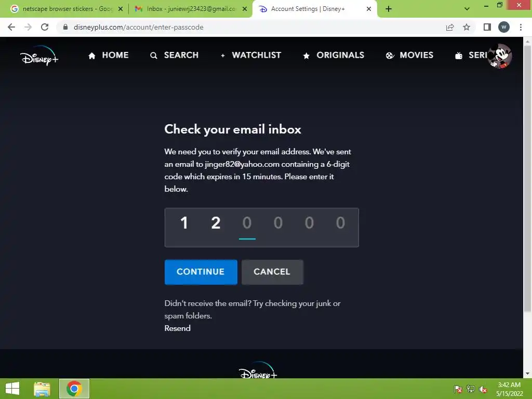This screenshot has width=532, height=399.
Task: Open Windows Start button
Action: point(12,389)
